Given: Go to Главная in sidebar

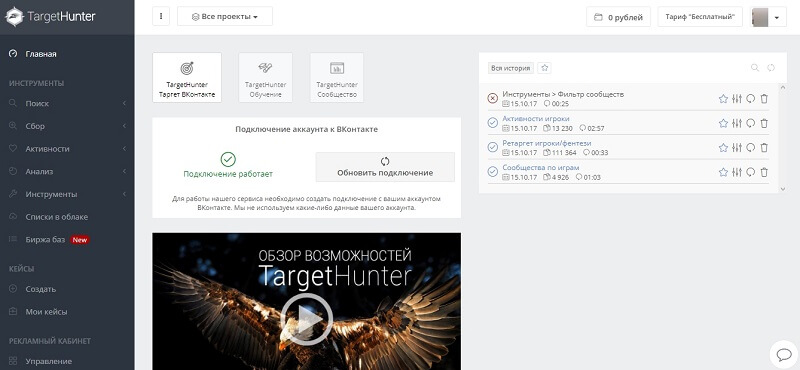Looking at the screenshot, I should pos(41,54).
